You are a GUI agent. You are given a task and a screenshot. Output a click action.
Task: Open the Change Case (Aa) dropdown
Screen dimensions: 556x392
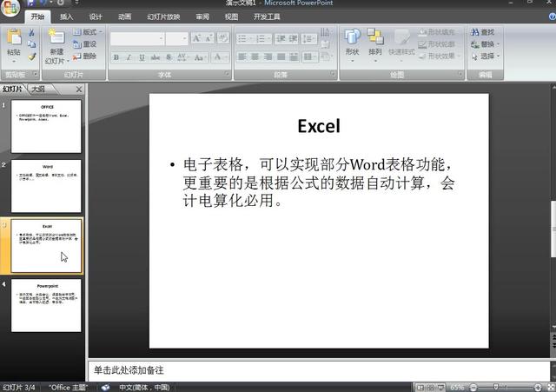[200, 57]
